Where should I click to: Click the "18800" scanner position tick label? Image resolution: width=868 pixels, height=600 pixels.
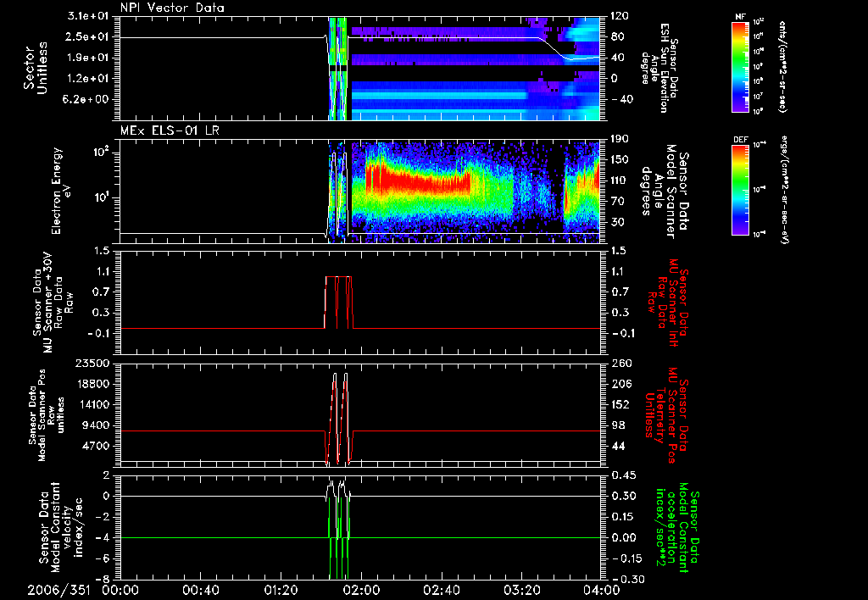point(92,384)
